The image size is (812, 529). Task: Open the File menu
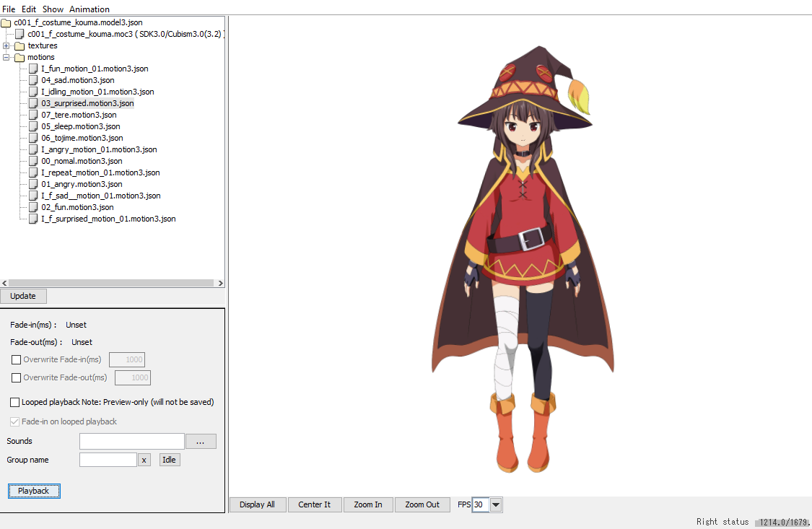click(x=9, y=9)
